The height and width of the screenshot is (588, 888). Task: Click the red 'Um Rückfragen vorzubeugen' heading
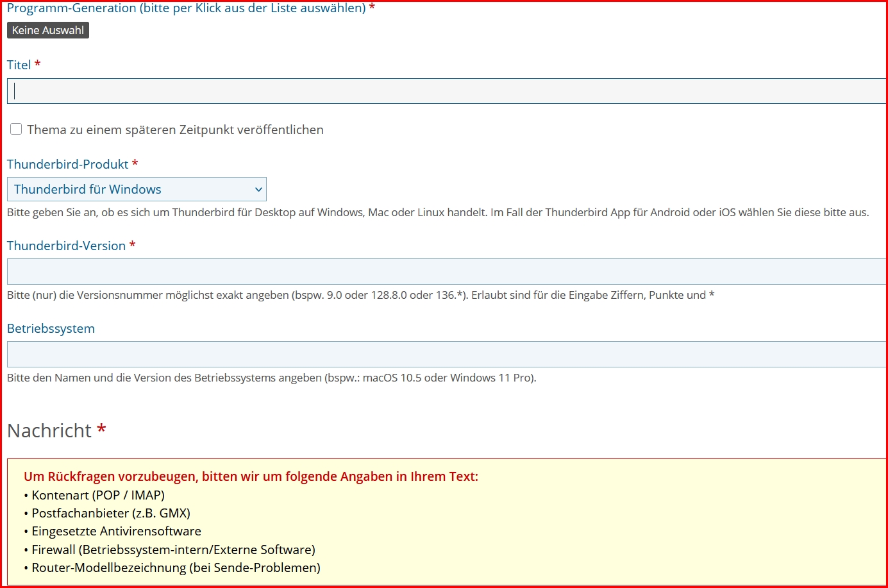tap(251, 476)
